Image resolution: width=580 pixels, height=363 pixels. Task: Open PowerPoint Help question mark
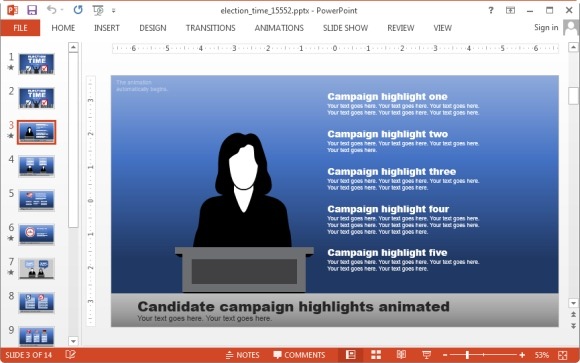pos(491,10)
